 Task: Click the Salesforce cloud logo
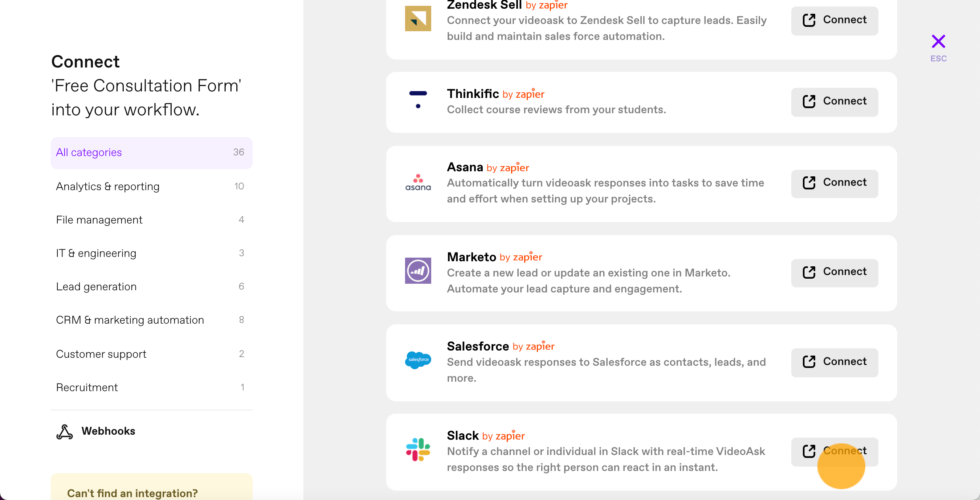(x=418, y=360)
